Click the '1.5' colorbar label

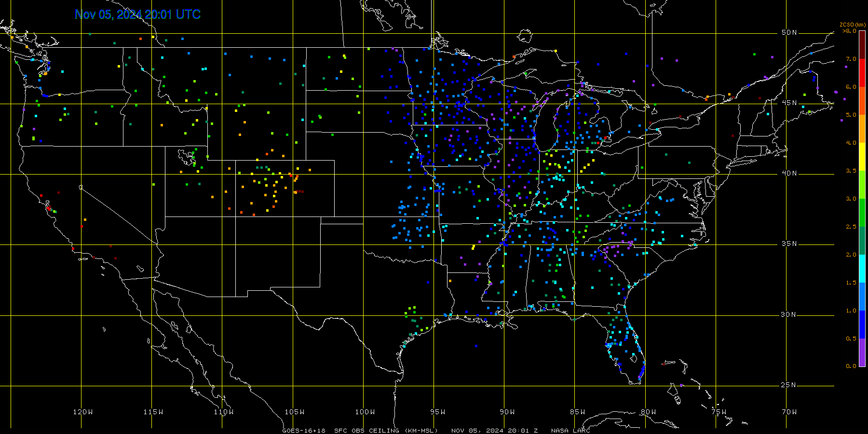point(851,283)
